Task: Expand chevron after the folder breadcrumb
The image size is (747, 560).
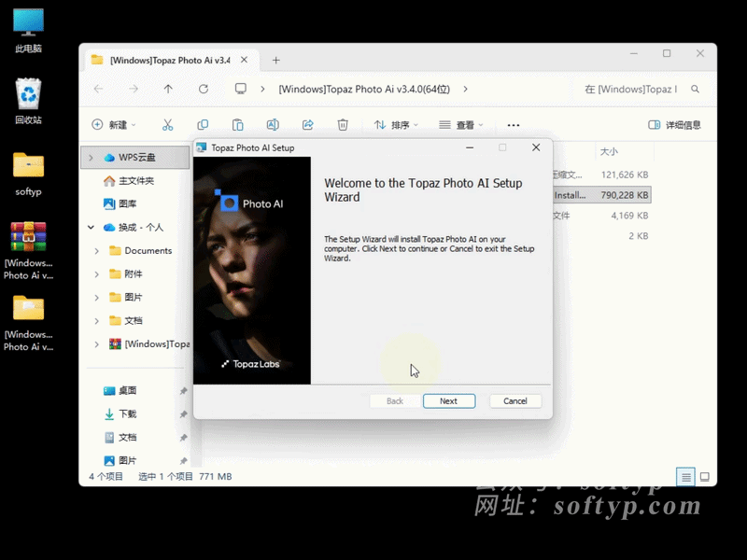Action: click(465, 89)
